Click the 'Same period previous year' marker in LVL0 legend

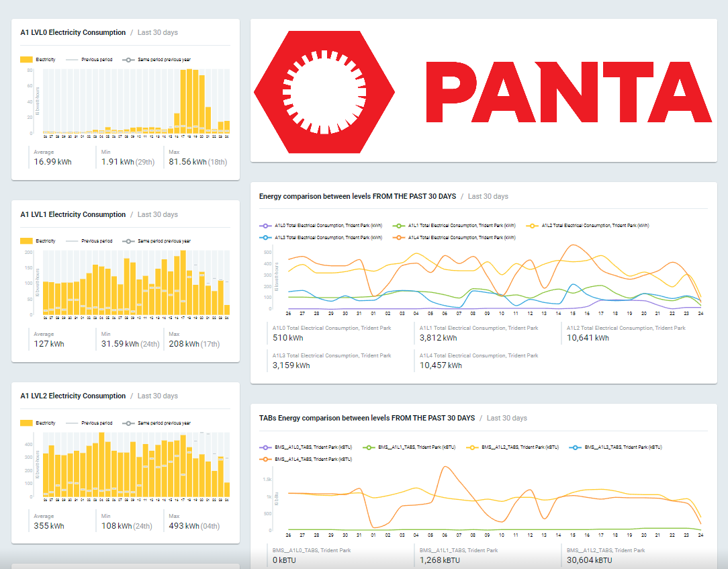tap(128, 58)
